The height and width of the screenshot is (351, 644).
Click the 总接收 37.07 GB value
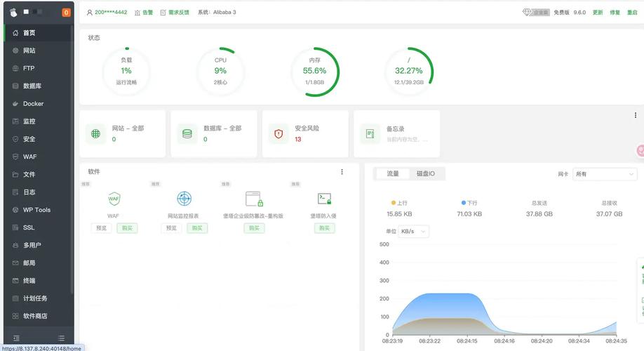pyautogui.click(x=609, y=214)
